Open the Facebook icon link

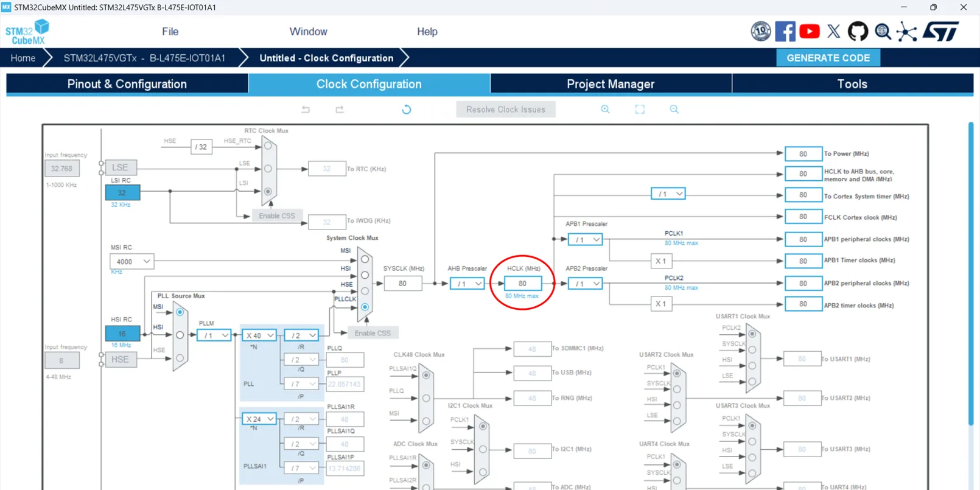[x=785, y=32]
